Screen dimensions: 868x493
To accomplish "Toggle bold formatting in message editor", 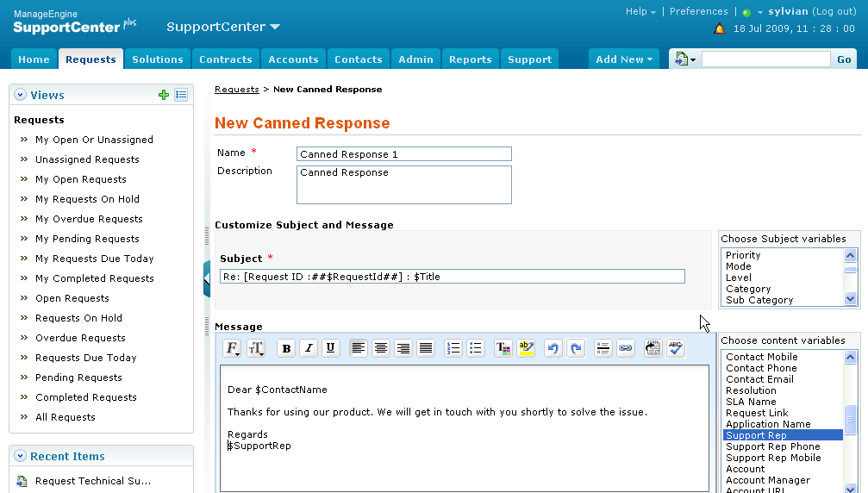I will 286,348.
